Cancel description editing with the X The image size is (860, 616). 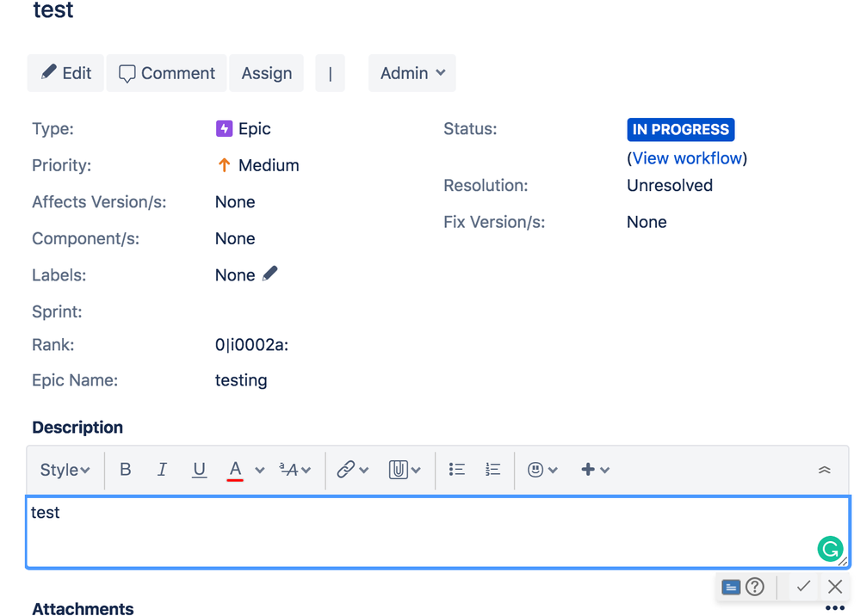point(833,587)
